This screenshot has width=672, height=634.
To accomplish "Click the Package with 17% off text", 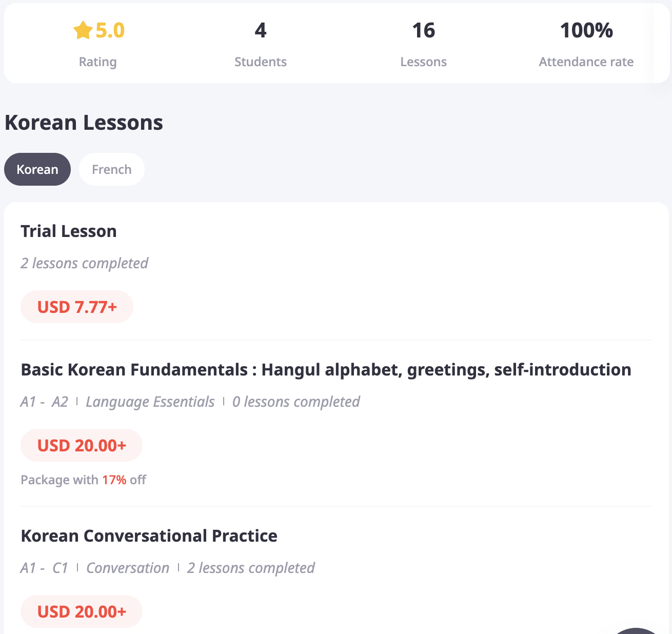I will [83, 480].
